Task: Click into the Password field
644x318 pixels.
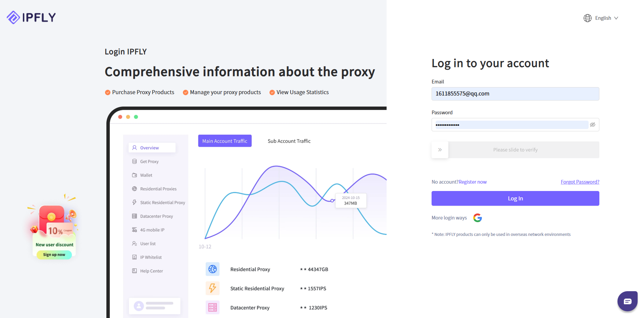Action: pos(510,125)
